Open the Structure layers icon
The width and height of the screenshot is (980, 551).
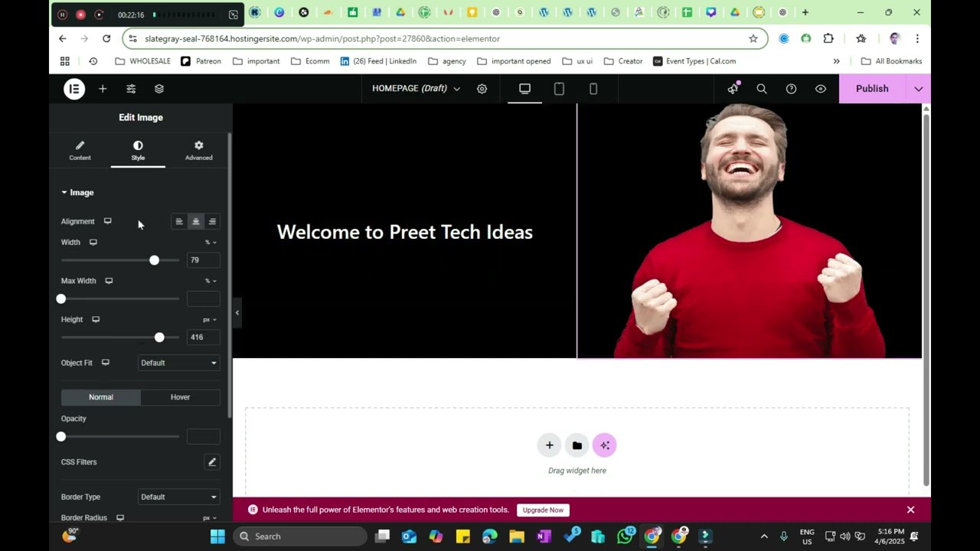point(159,89)
